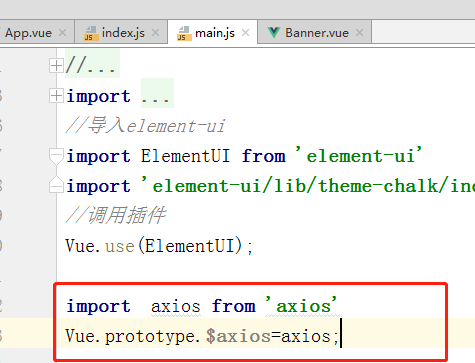This screenshot has height=363, width=475.
Task: Collapse fold marker at import ElementUI line
Action: [56, 156]
